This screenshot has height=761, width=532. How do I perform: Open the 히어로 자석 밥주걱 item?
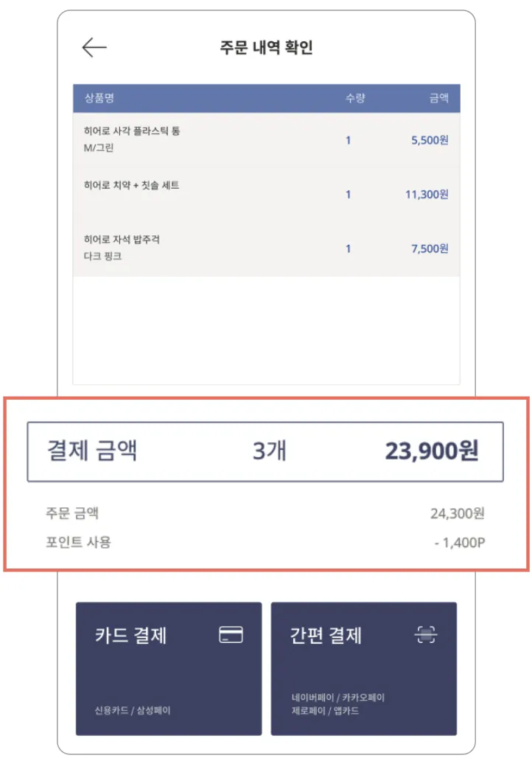click(266, 249)
